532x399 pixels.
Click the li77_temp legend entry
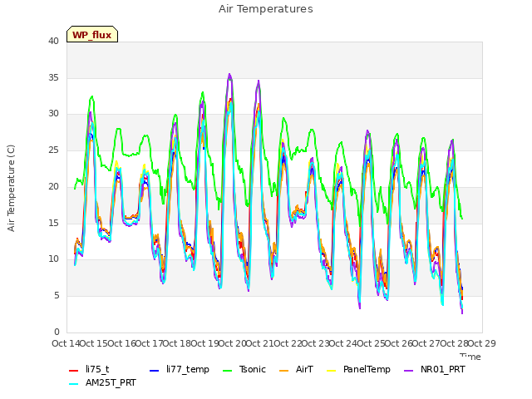click(180, 369)
